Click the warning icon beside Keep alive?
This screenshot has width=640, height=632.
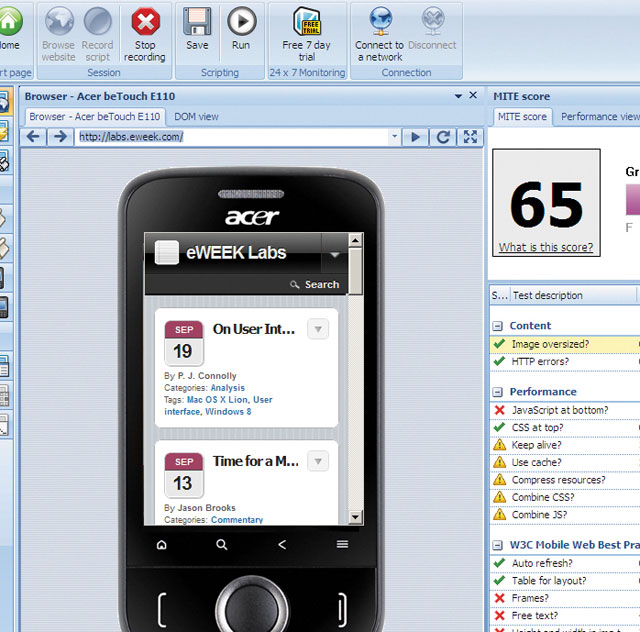[x=499, y=445]
